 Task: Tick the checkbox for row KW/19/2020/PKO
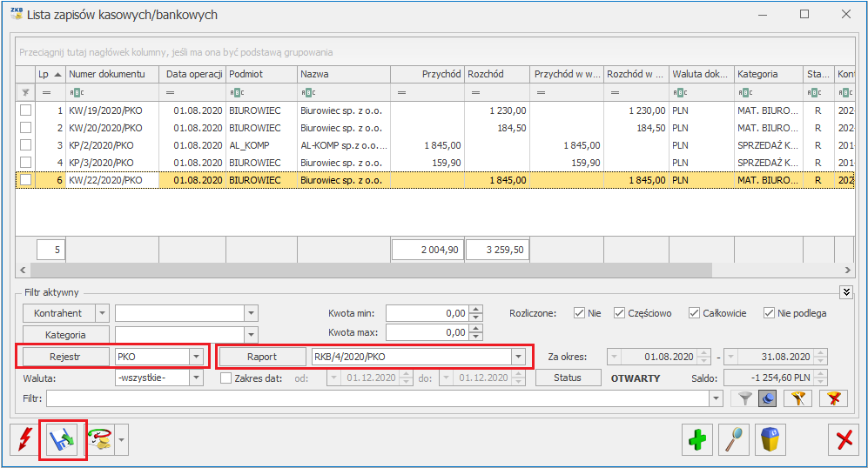tap(25, 110)
